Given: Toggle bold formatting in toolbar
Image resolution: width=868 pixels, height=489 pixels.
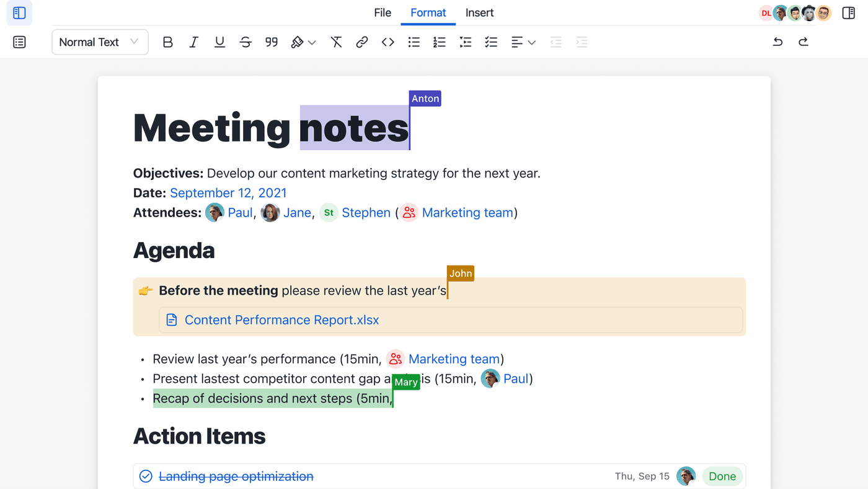Looking at the screenshot, I should pyautogui.click(x=167, y=42).
